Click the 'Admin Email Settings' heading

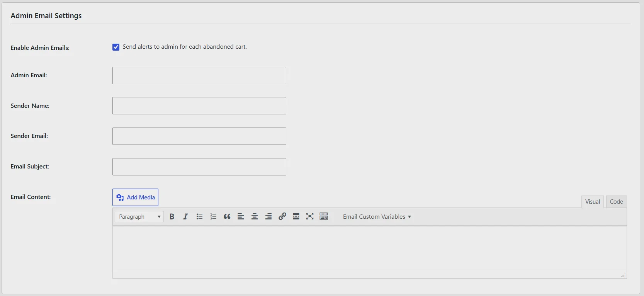click(46, 16)
